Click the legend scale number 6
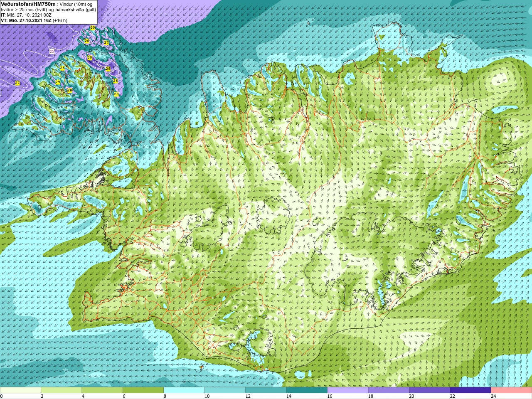This screenshot has width=532, height=399. click(x=124, y=396)
